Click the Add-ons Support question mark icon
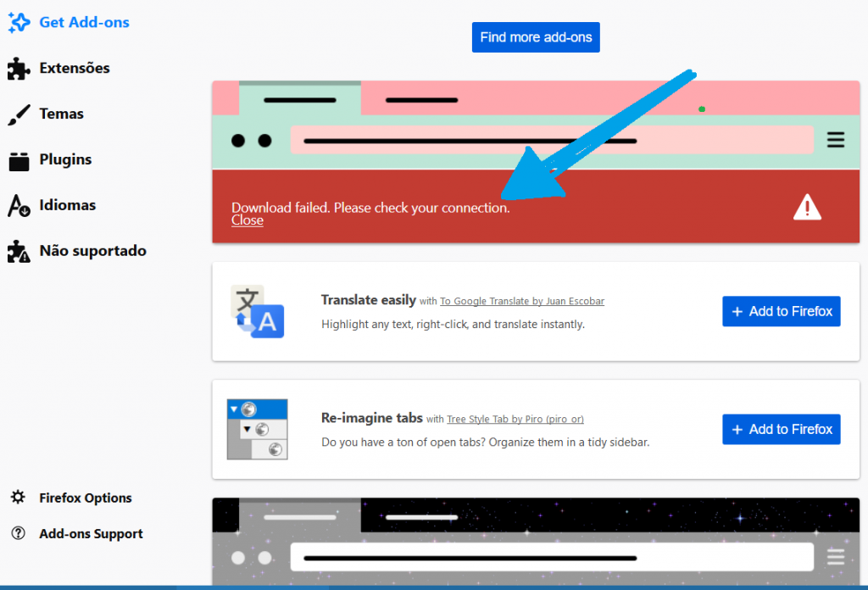The width and height of the screenshot is (868, 590). 19,533
